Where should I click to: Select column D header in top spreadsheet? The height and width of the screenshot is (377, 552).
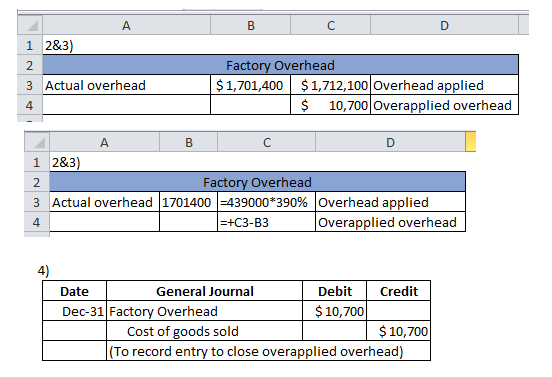(x=444, y=25)
